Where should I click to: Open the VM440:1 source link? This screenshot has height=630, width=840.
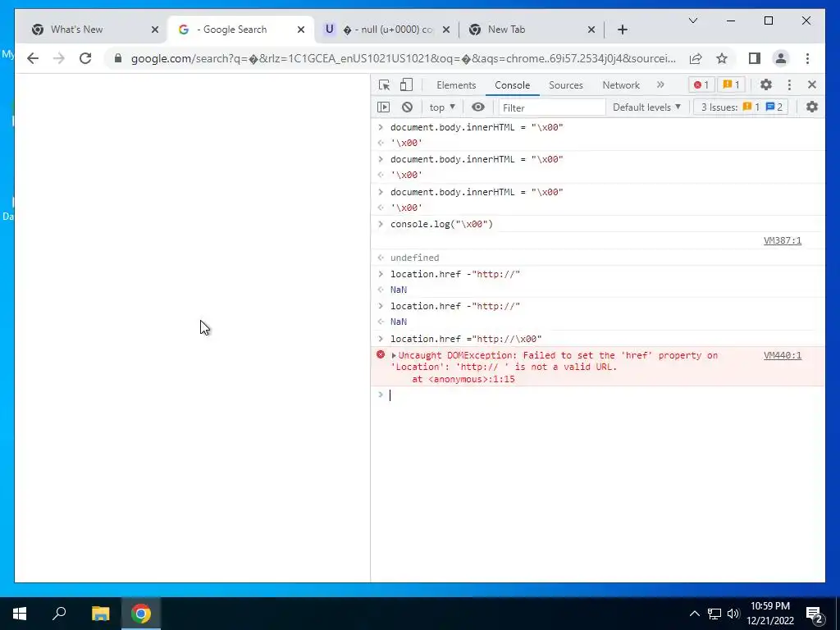coord(782,355)
